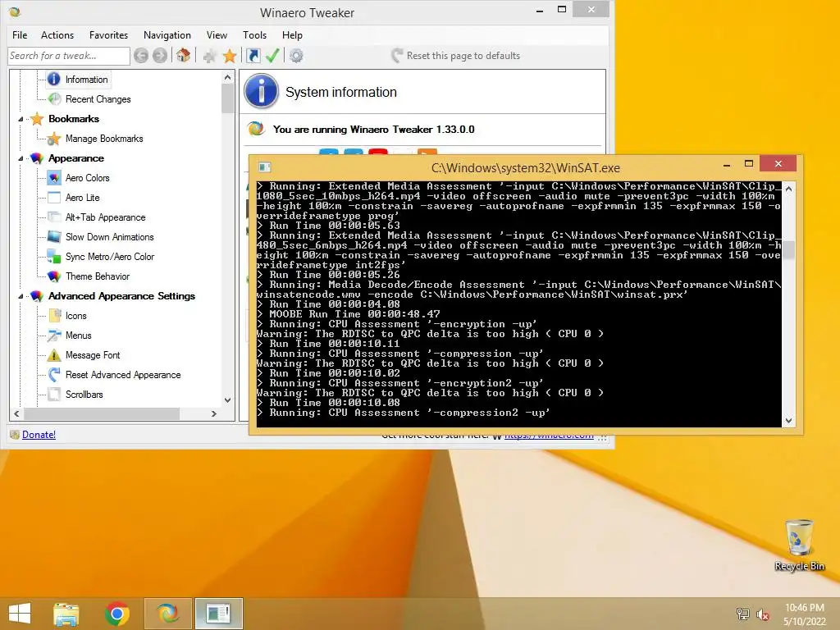Screen dimensions: 840x630
Task: Click the Message Font warning icon
Action: 53,355
